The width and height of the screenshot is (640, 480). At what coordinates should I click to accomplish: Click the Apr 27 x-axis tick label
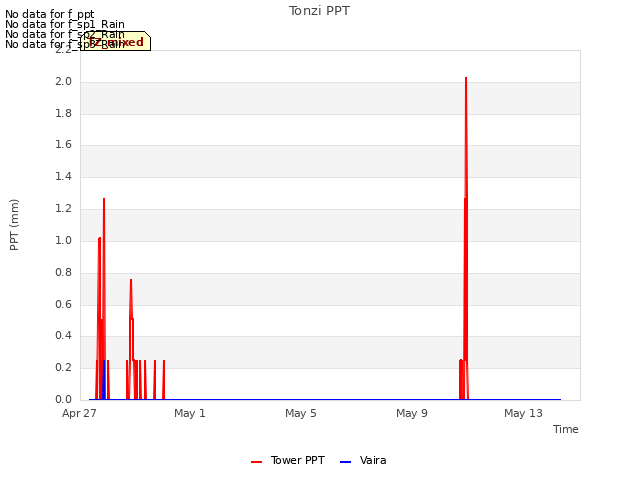pyautogui.click(x=79, y=413)
